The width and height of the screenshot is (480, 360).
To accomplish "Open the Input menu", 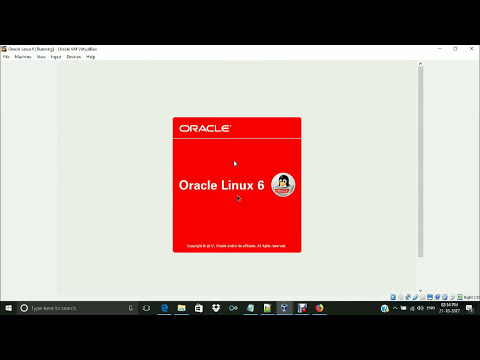I will (x=56, y=57).
